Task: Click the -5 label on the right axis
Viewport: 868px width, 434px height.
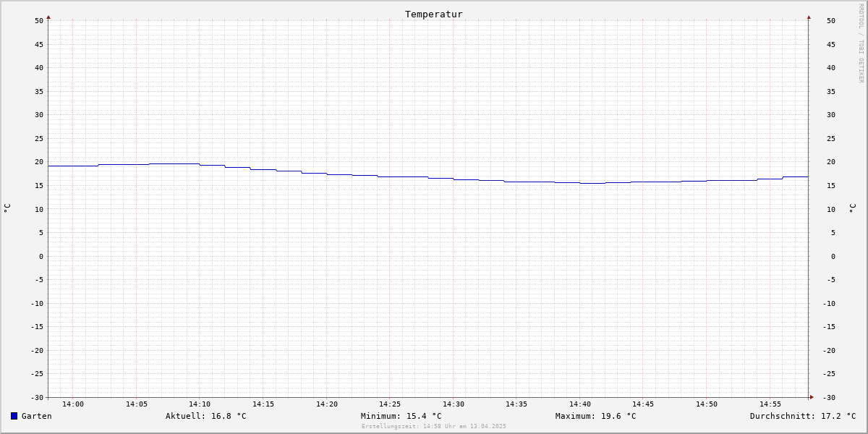Action: pos(831,280)
